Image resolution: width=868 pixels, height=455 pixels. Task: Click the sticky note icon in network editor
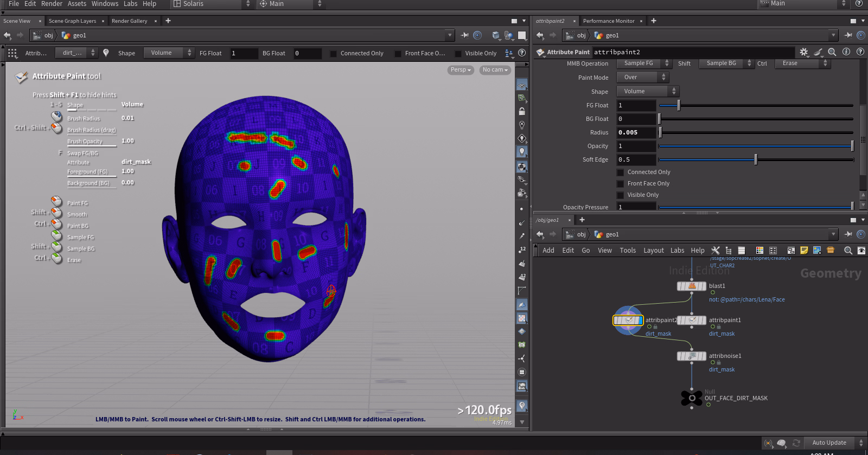pyautogui.click(x=804, y=250)
